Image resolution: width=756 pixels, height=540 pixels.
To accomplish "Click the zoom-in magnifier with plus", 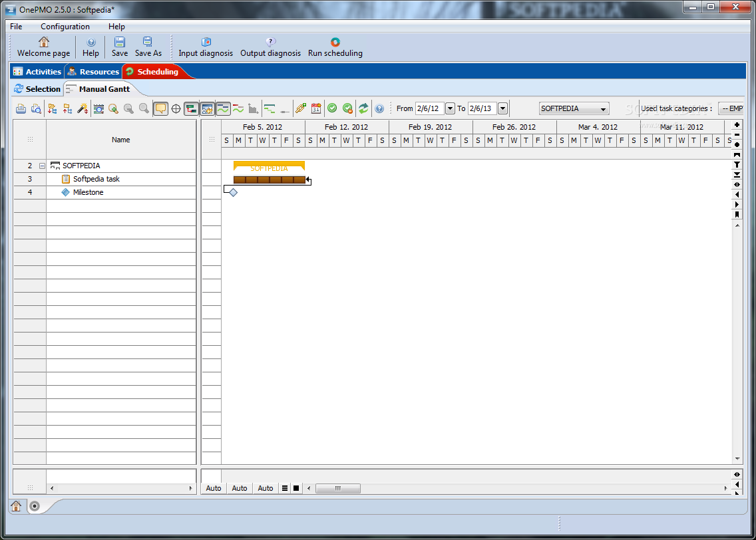I will coord(113,109).
